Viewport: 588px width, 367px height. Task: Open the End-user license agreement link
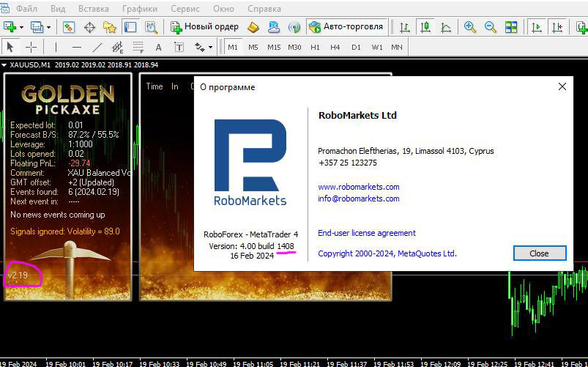coord(367,233)
